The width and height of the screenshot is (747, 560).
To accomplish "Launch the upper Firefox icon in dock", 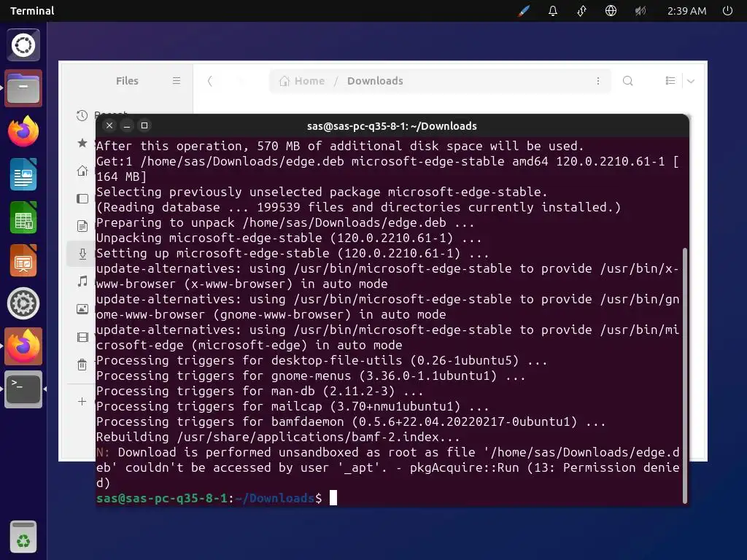I will (x=23, y=131).
